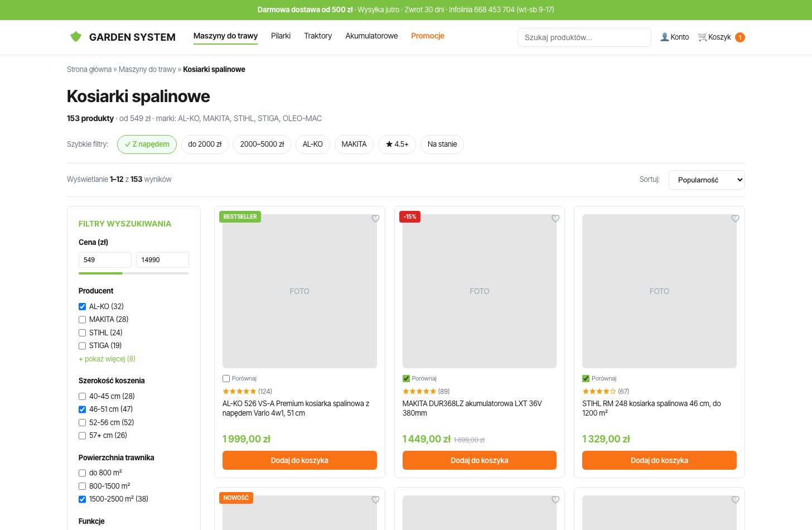This screenshot has width=812, height=530.
Task: Click the star rating of AL-KO 526 VS-A
Action: [x=239, y=392]
